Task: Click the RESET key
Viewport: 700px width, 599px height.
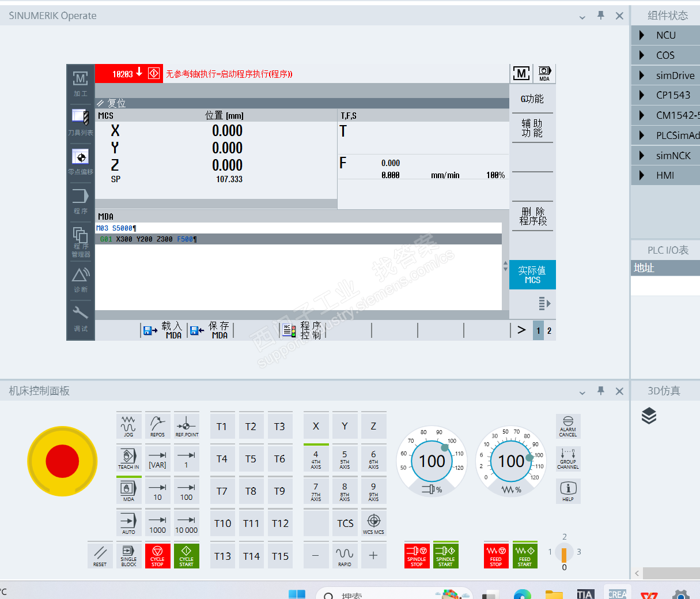Action: click(100, 556)
